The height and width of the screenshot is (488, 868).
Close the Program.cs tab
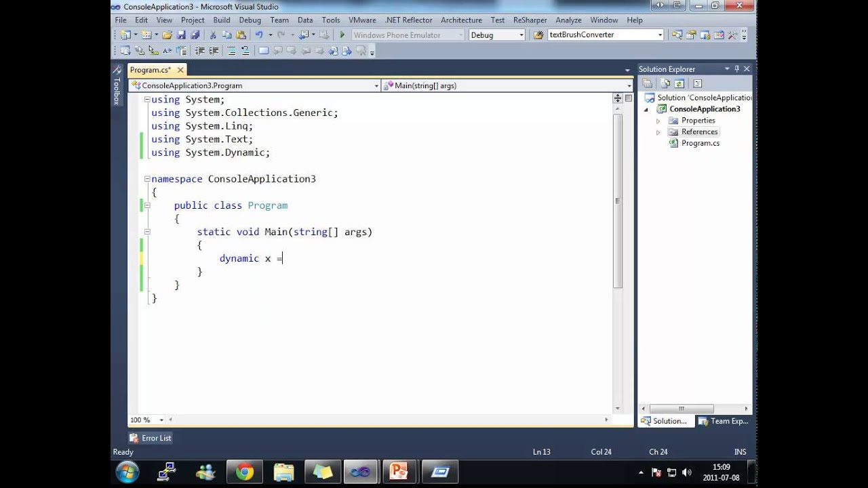[x=180, y=70]
